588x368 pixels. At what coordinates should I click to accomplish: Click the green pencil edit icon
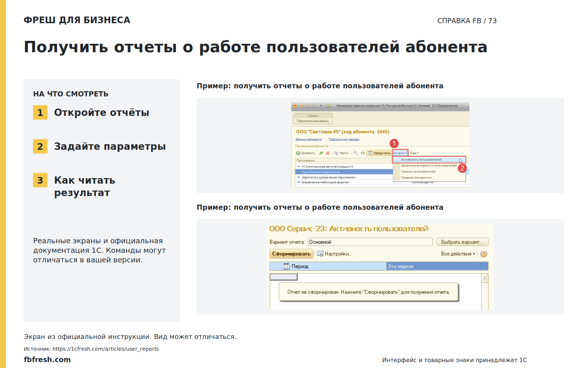click(x=321, y=153)
